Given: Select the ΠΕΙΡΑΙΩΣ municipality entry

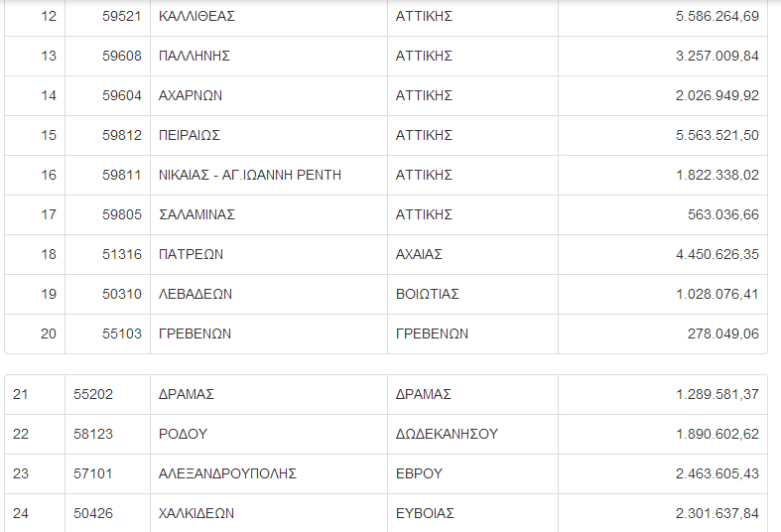Looking at the screenshot, I should pos(190,135).
